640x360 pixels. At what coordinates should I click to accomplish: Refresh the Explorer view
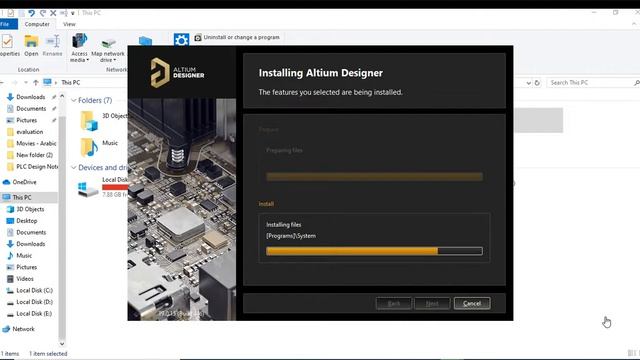pos(537,83)
